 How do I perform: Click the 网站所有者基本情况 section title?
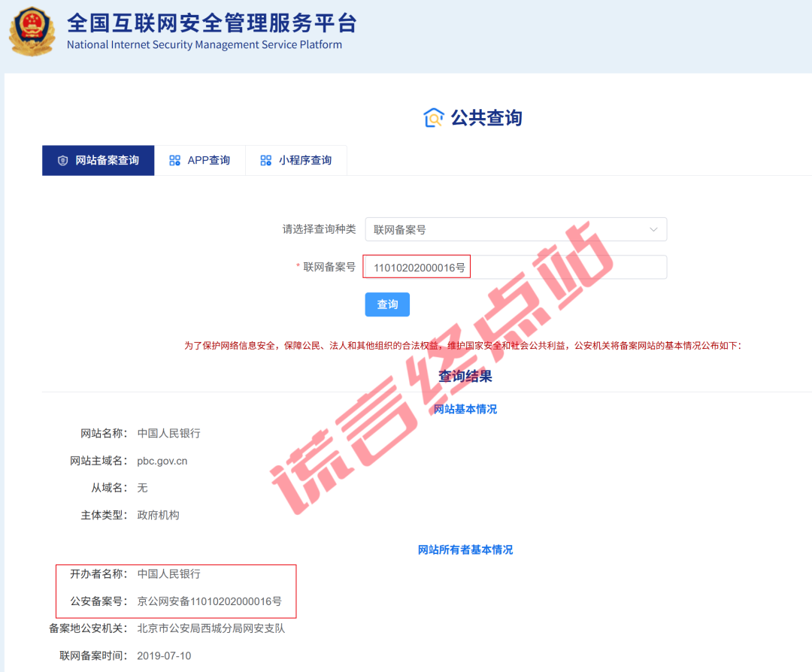465,549
